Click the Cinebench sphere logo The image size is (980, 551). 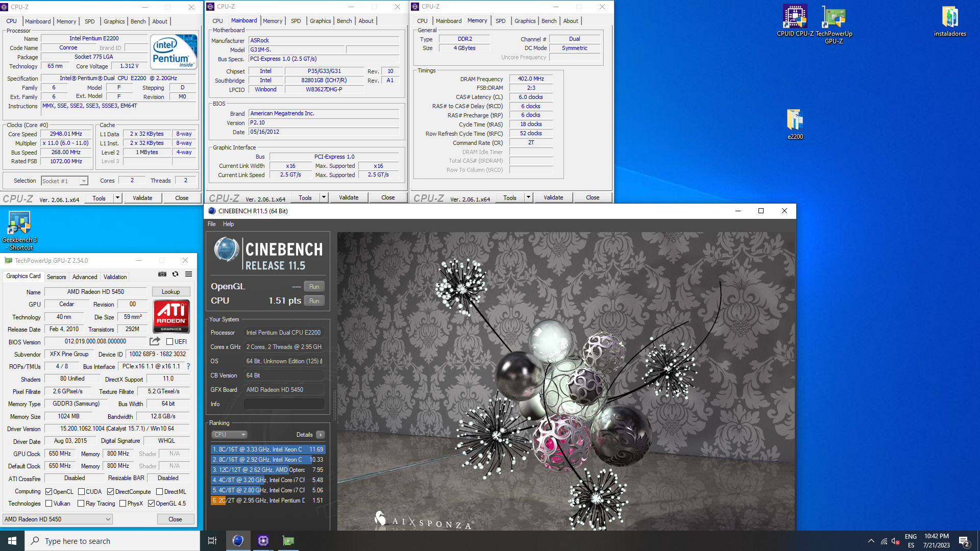click(227, 250)
